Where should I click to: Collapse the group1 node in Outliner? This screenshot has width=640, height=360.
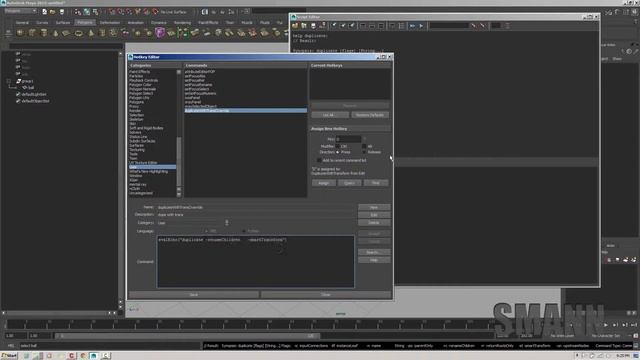coord(9,81)
